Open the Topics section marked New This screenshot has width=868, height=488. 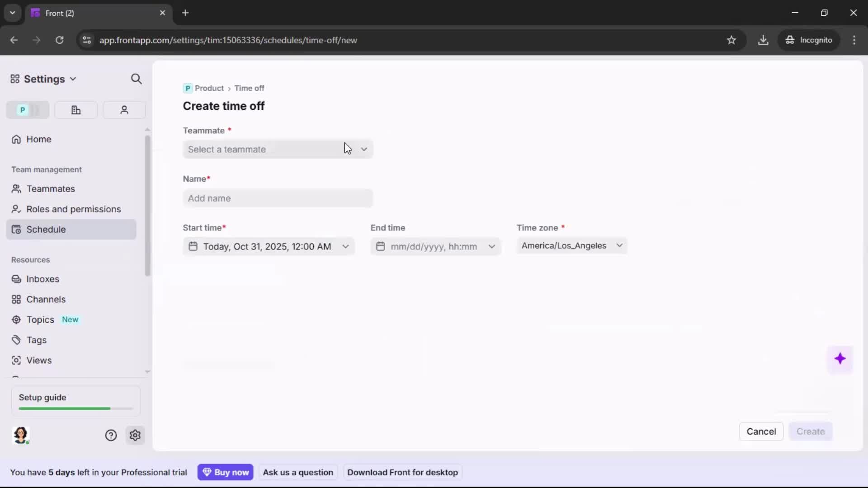pos(40,319)
